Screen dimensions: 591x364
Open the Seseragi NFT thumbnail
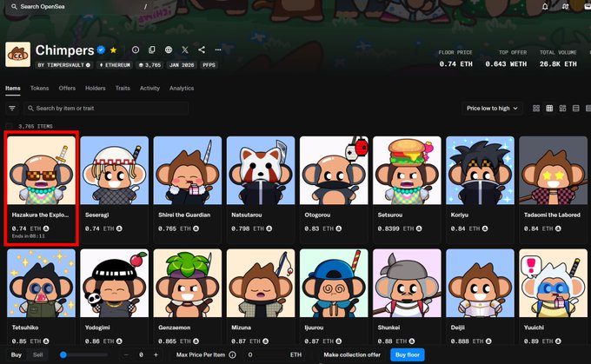115,170
